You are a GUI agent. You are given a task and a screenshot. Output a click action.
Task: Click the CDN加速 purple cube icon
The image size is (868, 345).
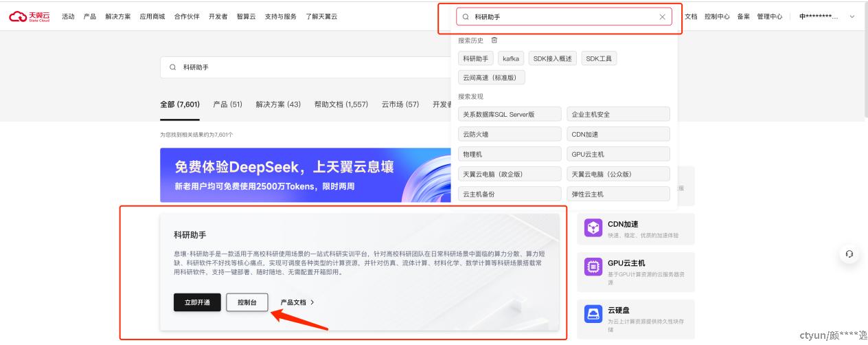click(x=593, y=228)
